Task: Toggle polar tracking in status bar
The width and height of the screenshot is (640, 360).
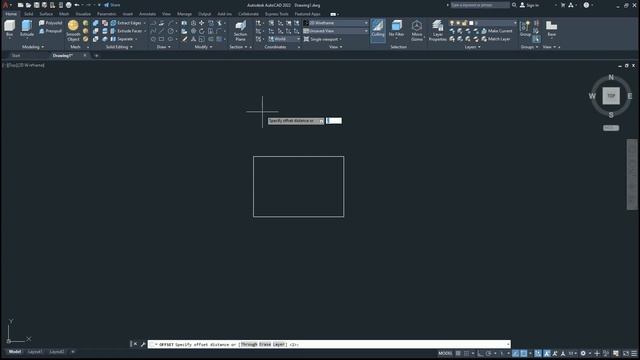Action: 489,353
